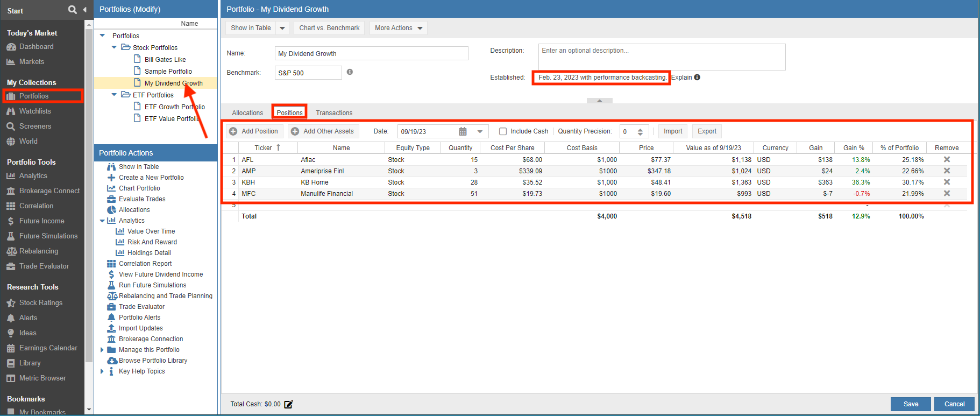Expand Key Help Topics group
Screen dimensions: 980x416
pos(102,371)
